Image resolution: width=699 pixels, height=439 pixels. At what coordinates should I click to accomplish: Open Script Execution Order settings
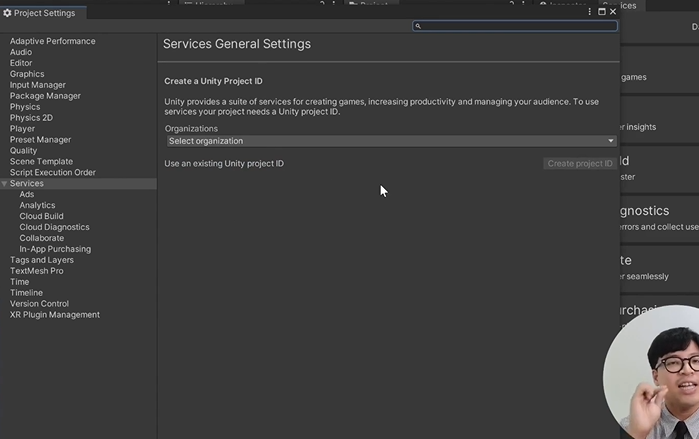click(53, 172)
